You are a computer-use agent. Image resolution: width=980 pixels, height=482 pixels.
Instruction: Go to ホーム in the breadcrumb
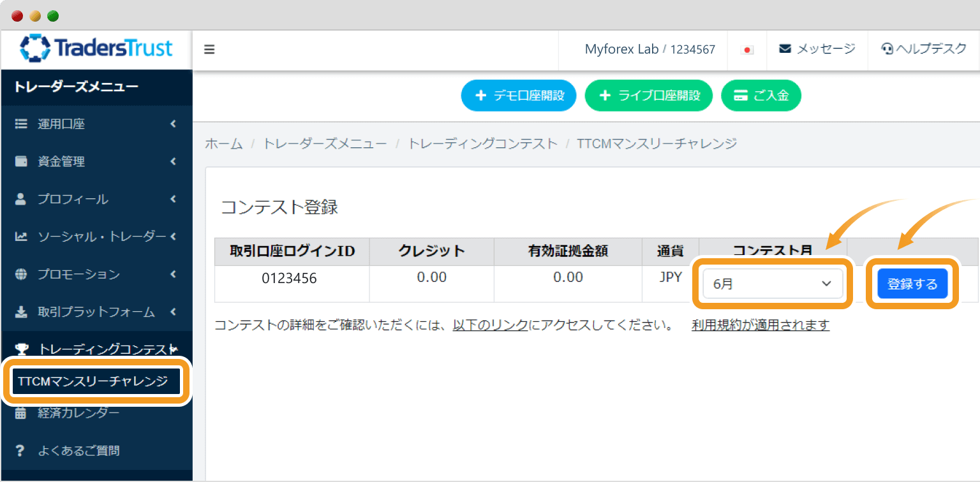point(223,143)
